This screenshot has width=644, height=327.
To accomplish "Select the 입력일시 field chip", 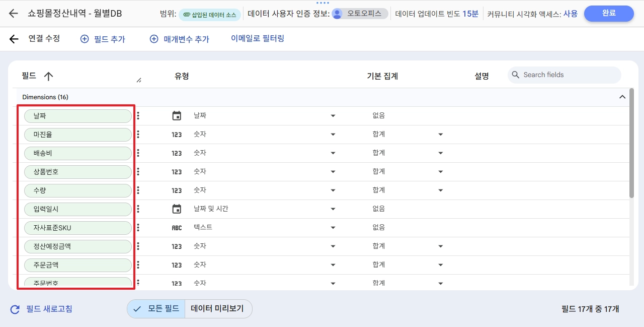I will [78, 209].
